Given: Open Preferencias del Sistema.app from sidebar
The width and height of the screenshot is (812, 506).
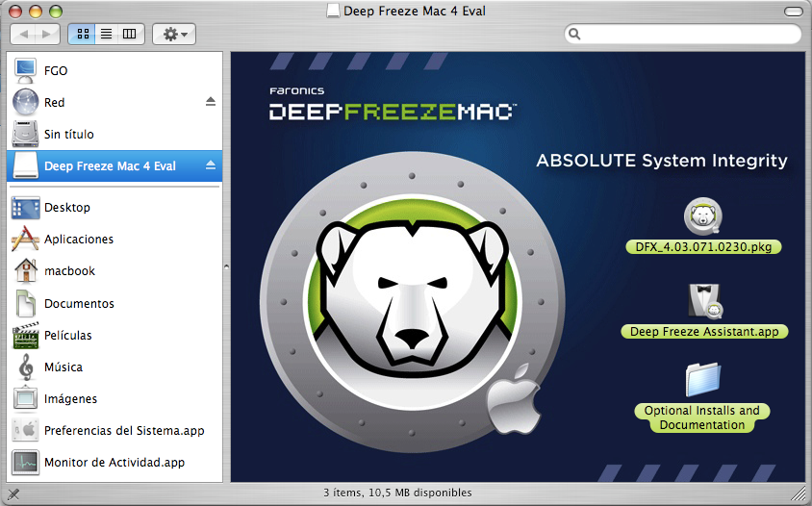Looking at the screenshot, I should 114,430.
